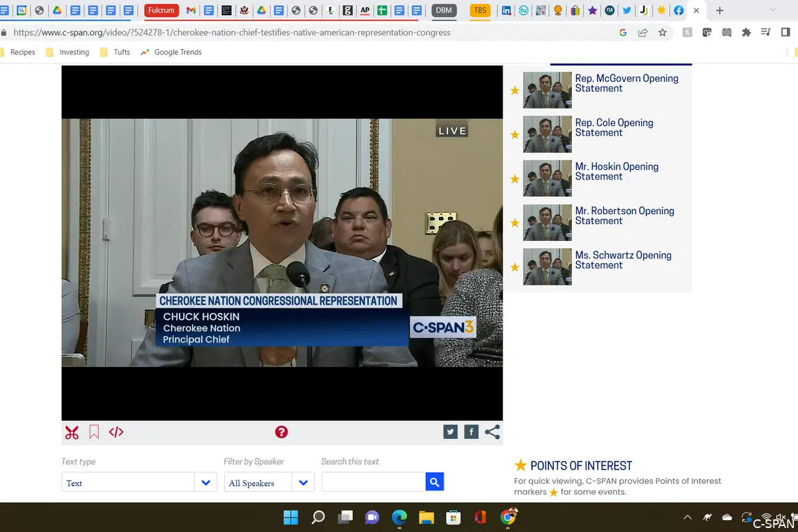Click the blue search magnifier button

point(434,482)
